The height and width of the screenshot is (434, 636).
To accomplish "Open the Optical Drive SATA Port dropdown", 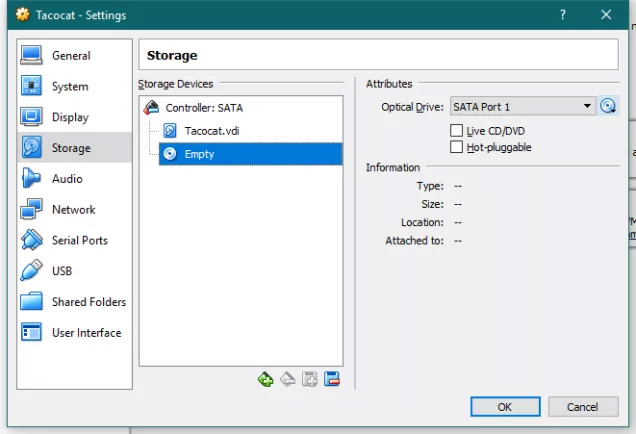I will (x=523, y=107).
